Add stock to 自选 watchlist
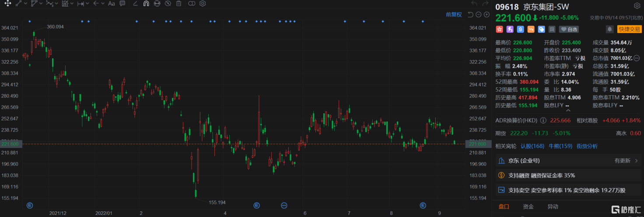 (569, 29)
